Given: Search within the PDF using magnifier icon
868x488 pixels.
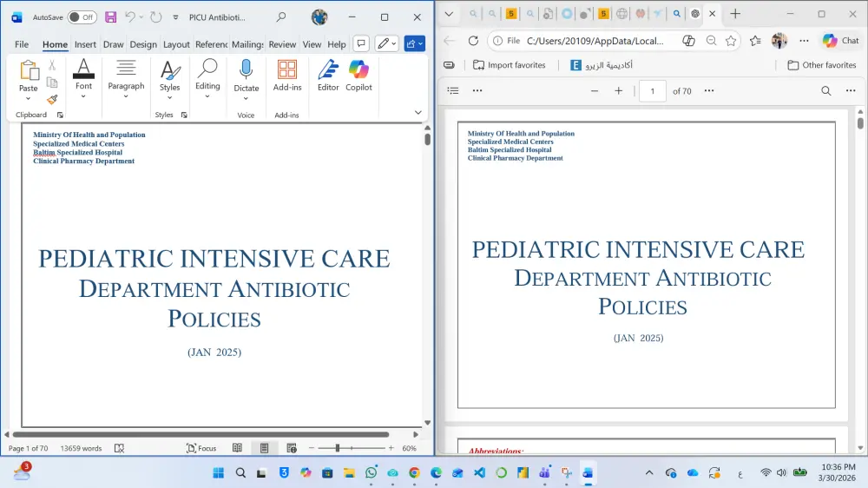Looking at the screenshot, I should 826,90.
